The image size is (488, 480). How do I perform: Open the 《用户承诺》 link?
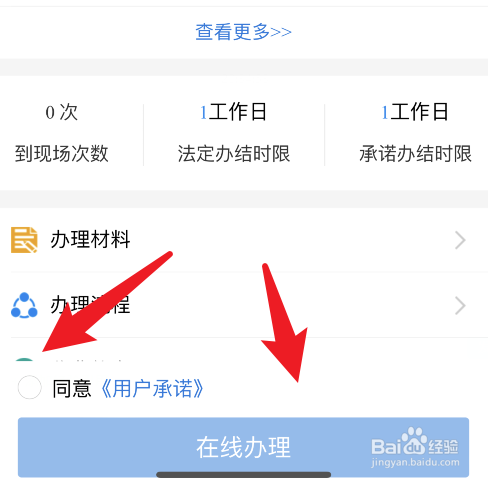pyautogui.click(x=152, y=389)
